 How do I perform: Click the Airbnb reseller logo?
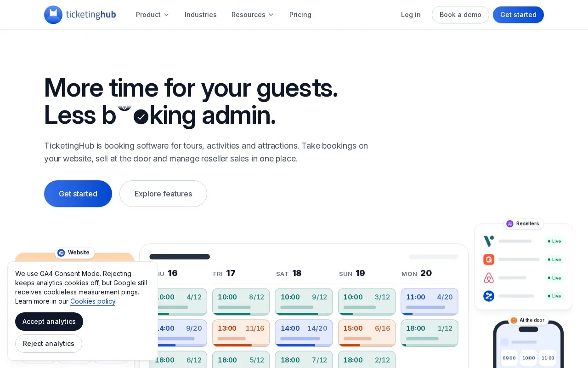tap(489, 278)
